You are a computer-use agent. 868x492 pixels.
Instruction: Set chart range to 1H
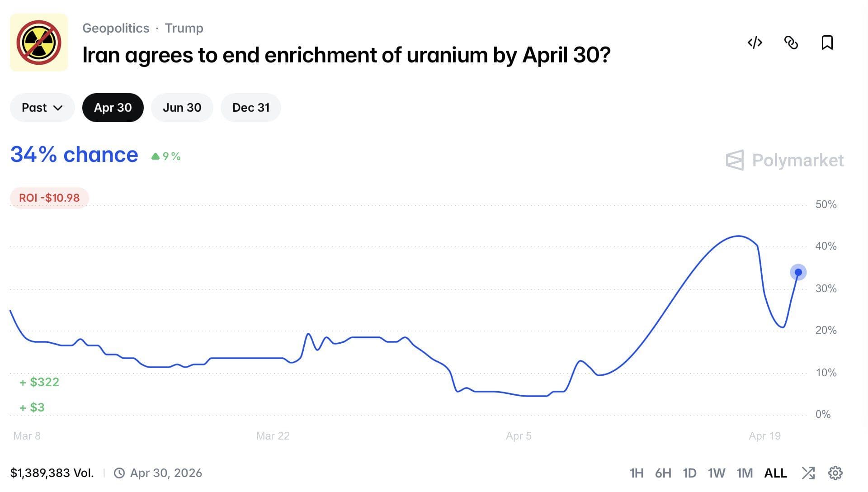pos(636,473)
